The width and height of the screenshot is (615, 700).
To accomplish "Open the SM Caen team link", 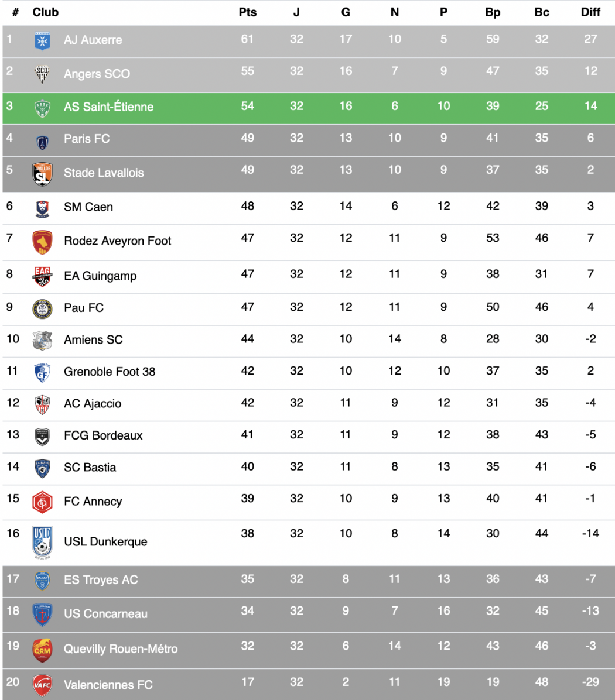I will (x=88, y=207).
